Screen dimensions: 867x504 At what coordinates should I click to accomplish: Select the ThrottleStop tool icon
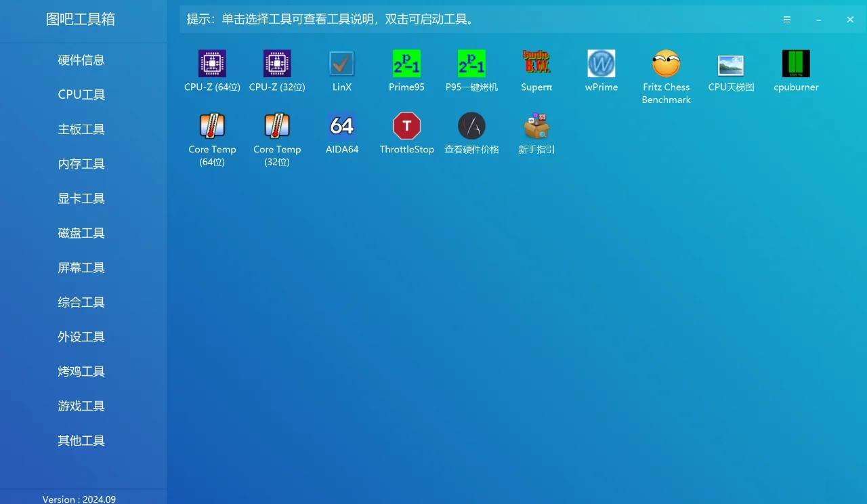(406, 126)
